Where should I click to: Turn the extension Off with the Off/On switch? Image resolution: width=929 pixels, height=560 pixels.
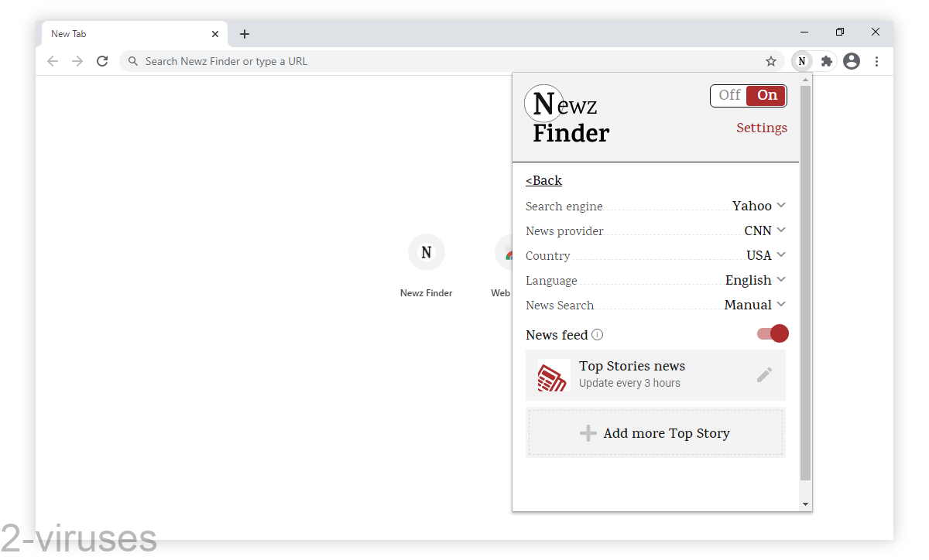click(x=728, y=94)
